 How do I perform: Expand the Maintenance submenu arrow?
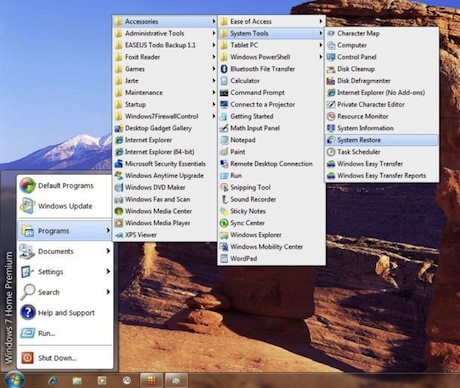213,93
